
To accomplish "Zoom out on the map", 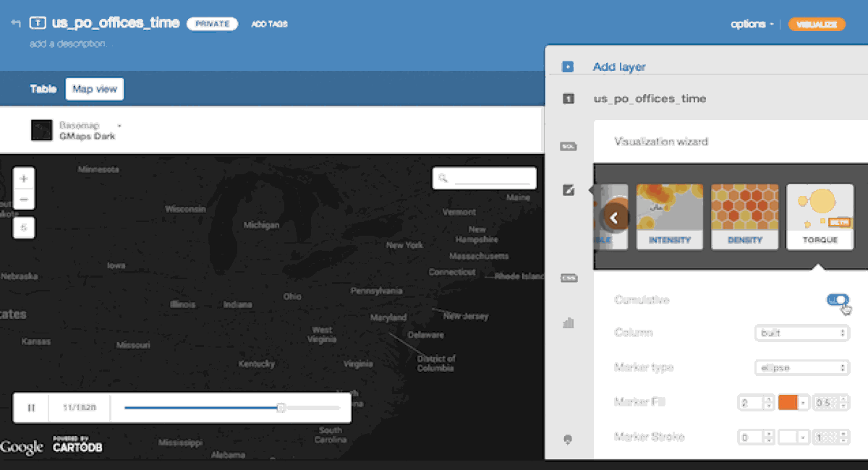I will 24,200.
